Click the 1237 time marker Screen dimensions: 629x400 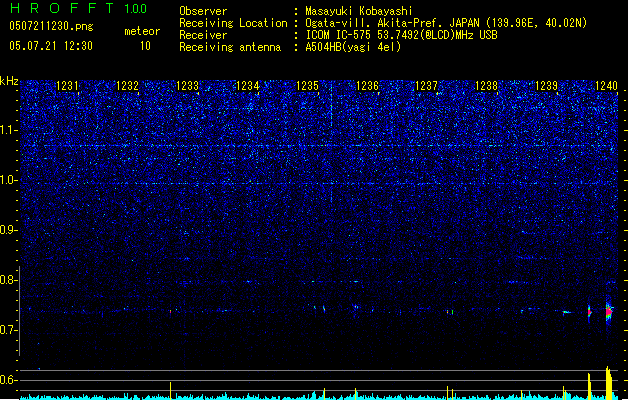(x=426, y=86)
